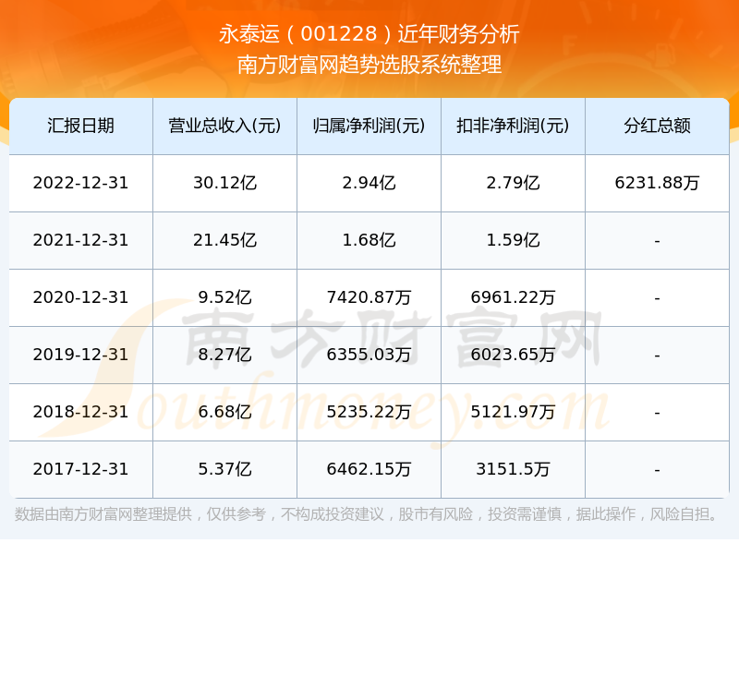The height and width of the screenshot is (700, 739).
Task: Click the subtitle 南方财富网趋势选股系统整理
Action: click(369, 65)
